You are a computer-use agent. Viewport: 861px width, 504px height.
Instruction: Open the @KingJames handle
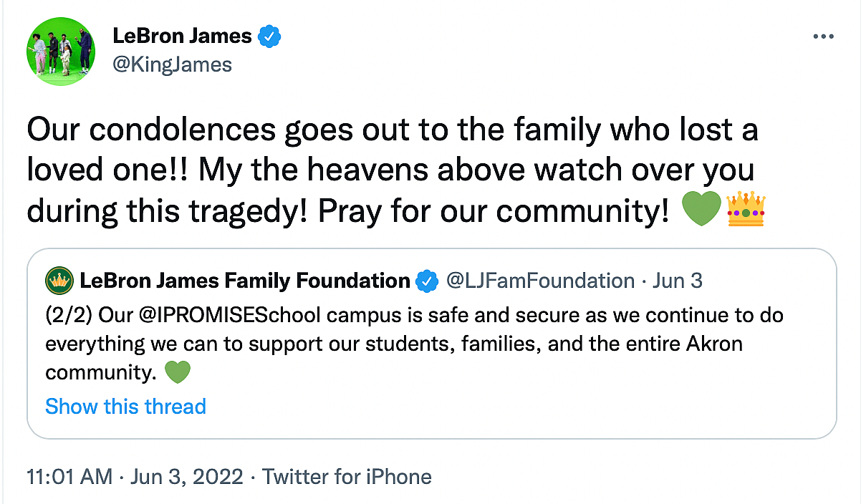click(173, 65)
